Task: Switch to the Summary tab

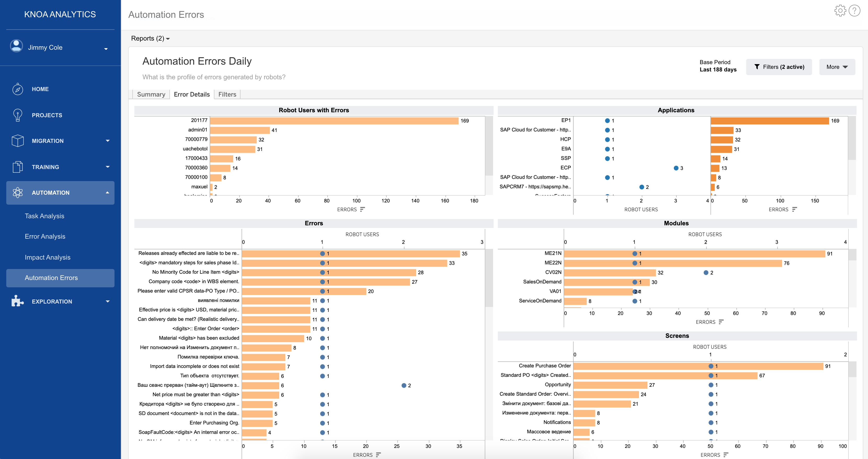Action: [x=151, y=94]
